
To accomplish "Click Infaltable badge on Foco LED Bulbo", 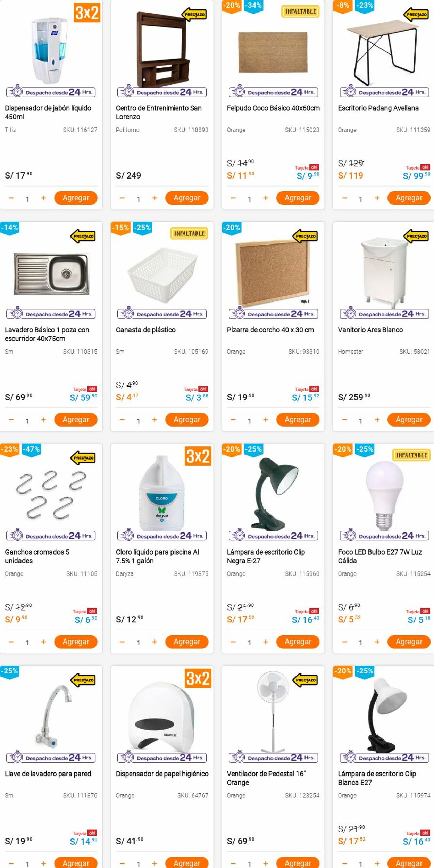I will click(411, 455).
